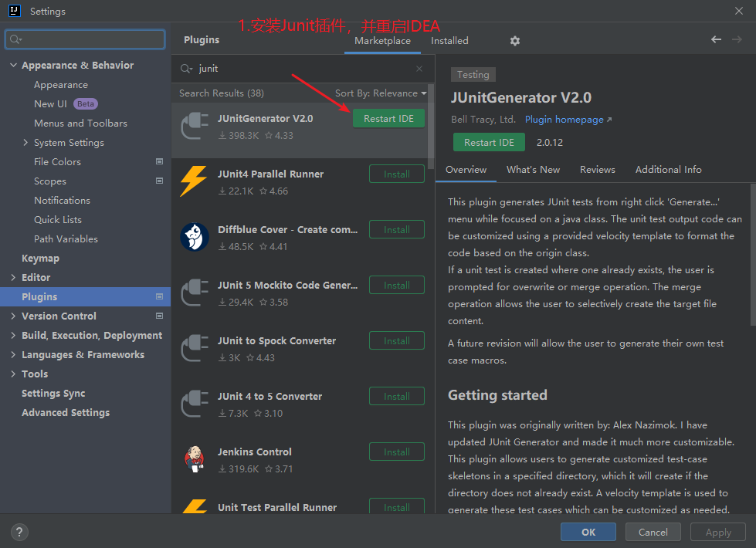Image resolution: width=756 pixels, height=548 pixels.
Task: Click Restart IDE in JUnitGenerator list row
Action: [388, 119]
